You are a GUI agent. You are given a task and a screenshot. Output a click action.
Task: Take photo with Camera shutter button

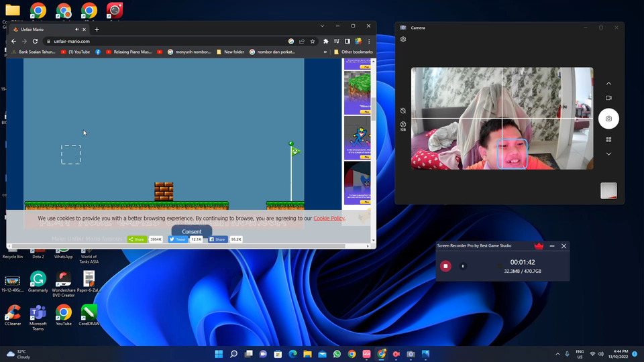[x=608, y=119]
